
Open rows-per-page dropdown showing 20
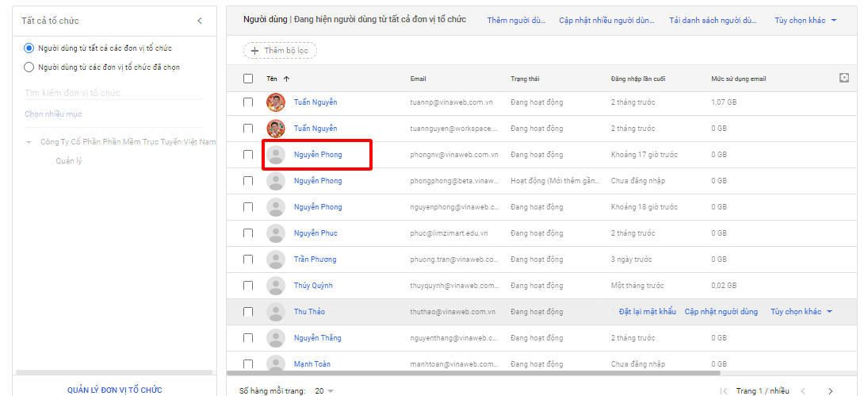(324, 390)
